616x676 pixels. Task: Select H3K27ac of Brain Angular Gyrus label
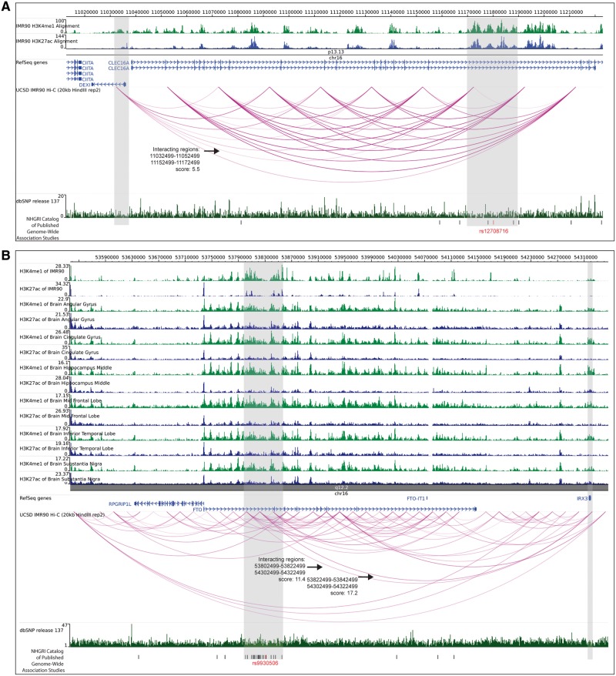tap(57, 320)
